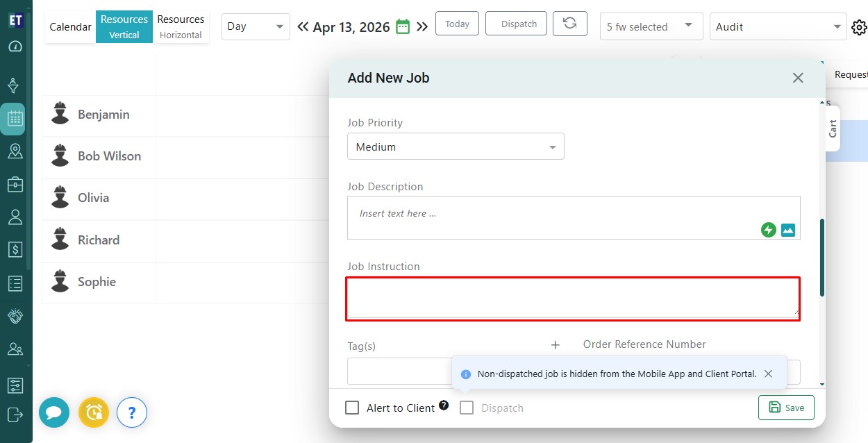Go to next day with double-right arrows

(x=422, y=27)
